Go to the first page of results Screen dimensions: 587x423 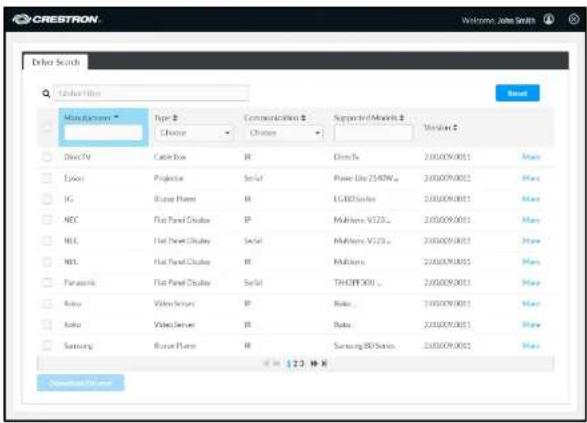click(267, 363)
